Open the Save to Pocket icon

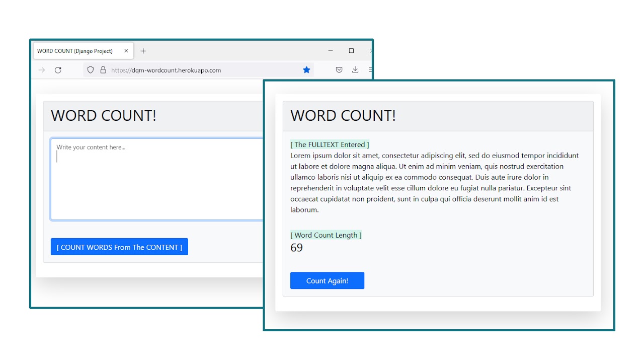coord(339,70)
